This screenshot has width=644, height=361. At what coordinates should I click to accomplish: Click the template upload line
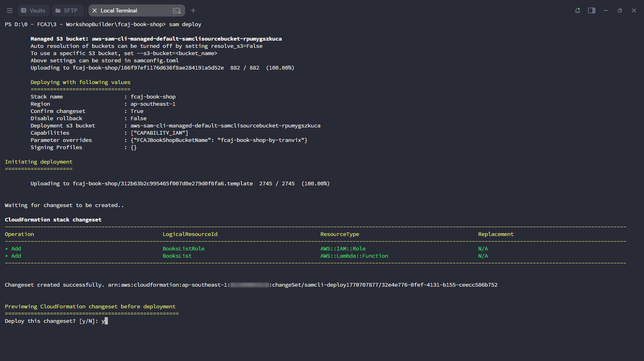coord(180,184)
